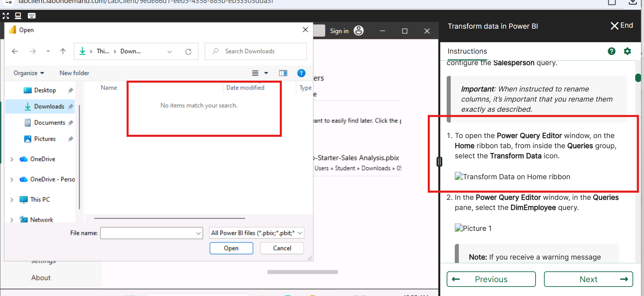Image resolution: width=644 pixels, height=296 pixels.
Task: Open the lab help question mark icon
Action: point(612,51)
